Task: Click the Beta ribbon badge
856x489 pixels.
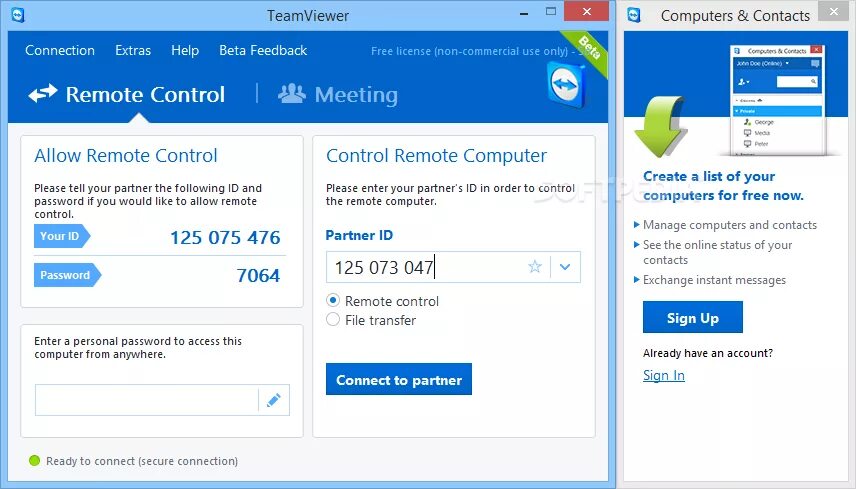Action: (588, 50)
